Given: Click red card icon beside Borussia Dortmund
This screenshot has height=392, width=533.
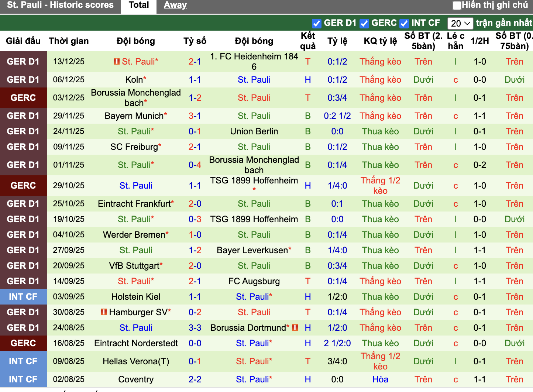Looking at the screenshot, I should [x=295, y=327].
